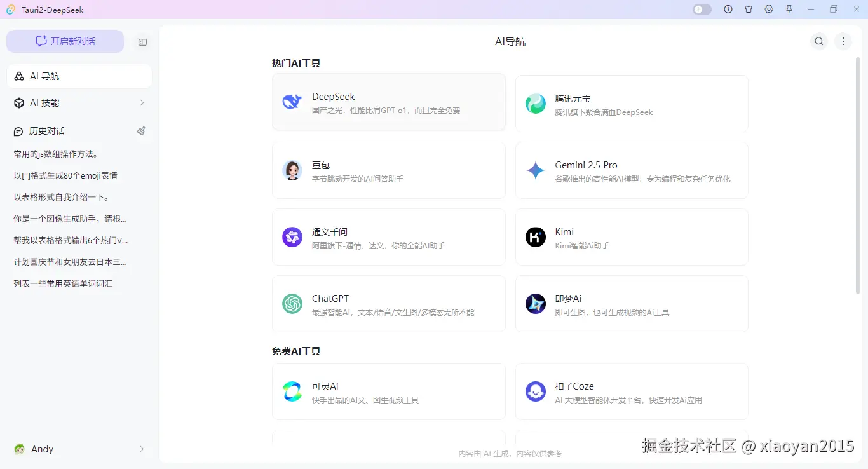The width and height of the screenshot is (868, 469).
Task: Open the 腾讯元宝 card title
Action: click(x=573, y=99)
